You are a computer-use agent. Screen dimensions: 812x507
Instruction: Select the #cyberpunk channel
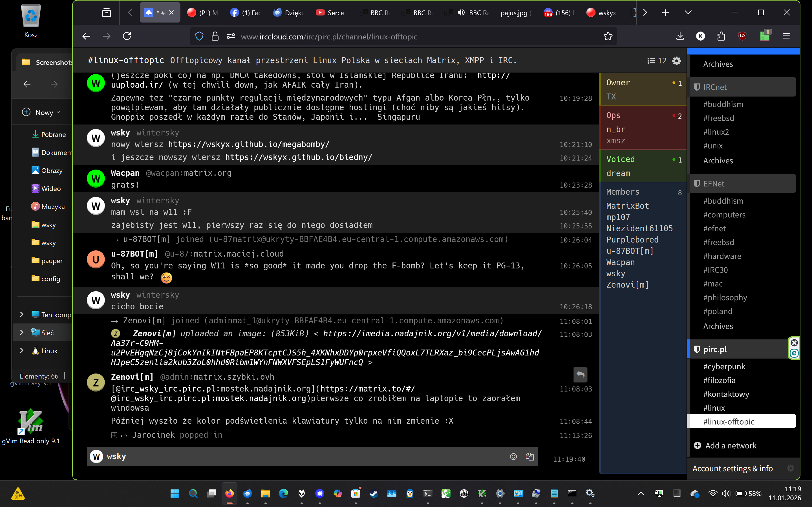tap(724, 366)
